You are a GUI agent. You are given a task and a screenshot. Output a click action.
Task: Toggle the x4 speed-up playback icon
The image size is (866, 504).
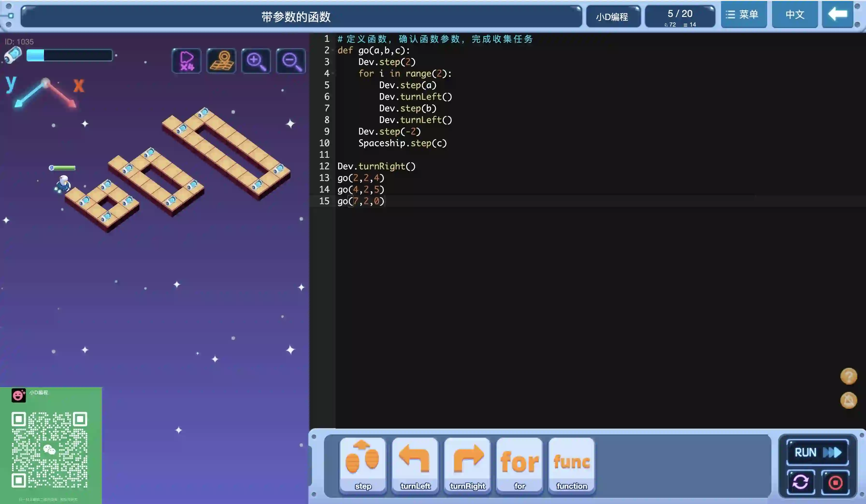tap(187, 61)
